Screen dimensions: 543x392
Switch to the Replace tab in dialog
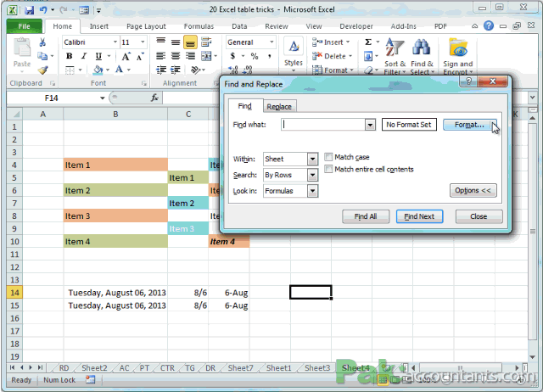[279, 107]
